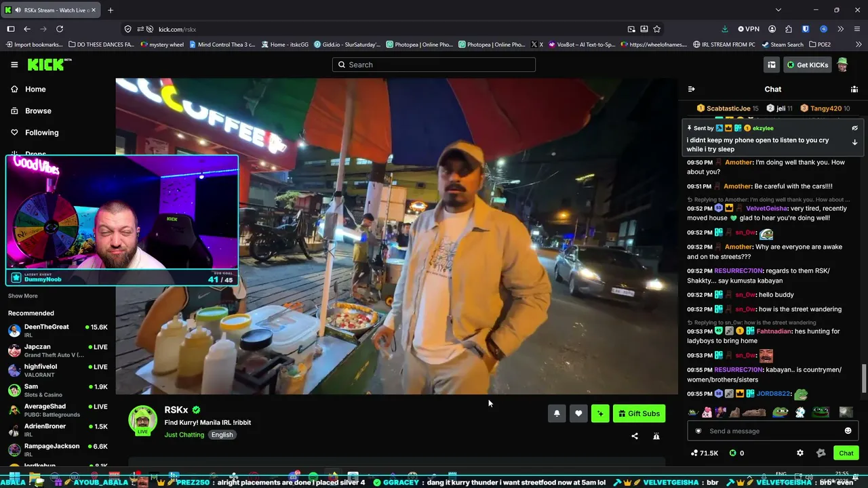Open the RampageJackson recommended channel
This screenshot has height=488, width=868.
click(x=58, y=450)
